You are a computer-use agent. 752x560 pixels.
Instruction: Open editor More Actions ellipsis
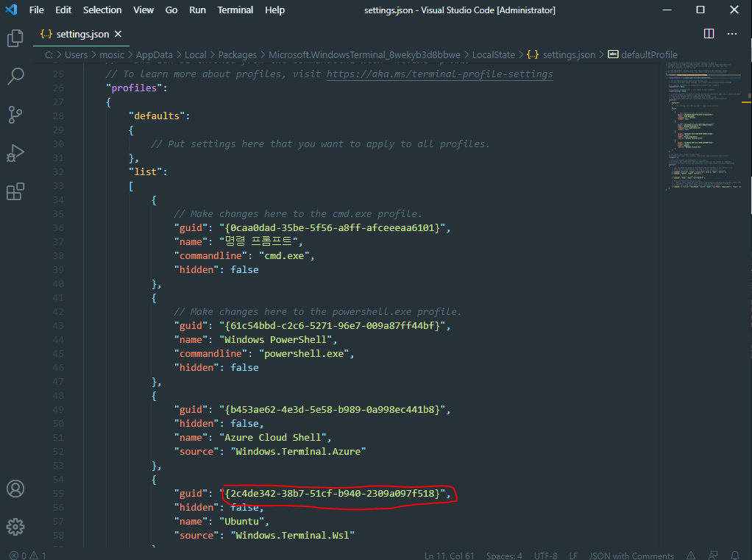pos(732,34)
